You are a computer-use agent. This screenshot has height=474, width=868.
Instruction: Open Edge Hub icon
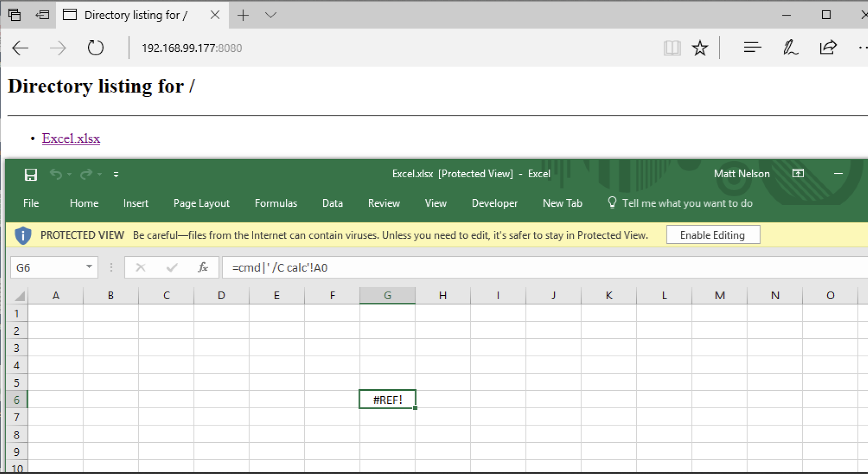tap(752, 48)
